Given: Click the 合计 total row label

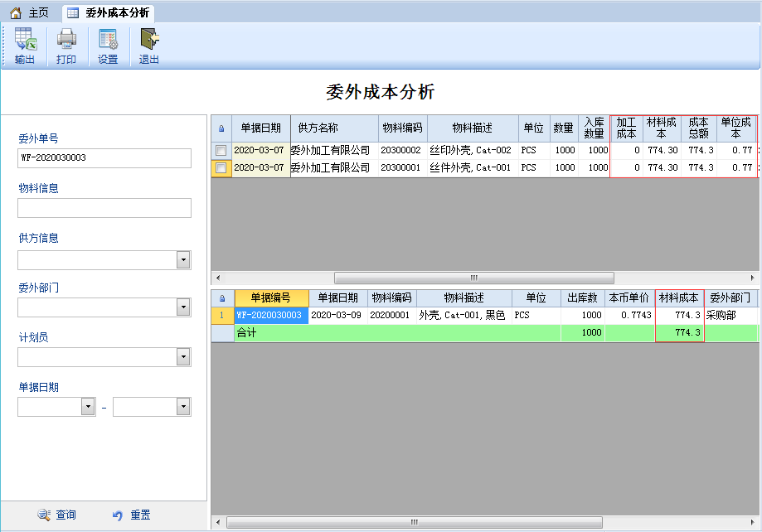Looking at the screenshot, I should click(247, 333).
